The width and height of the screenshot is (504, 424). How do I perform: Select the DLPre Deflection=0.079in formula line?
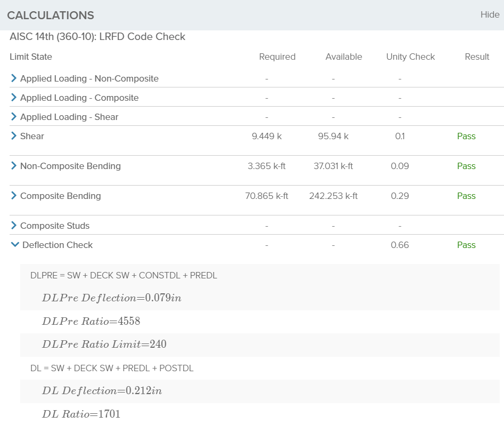click(112, 298)
